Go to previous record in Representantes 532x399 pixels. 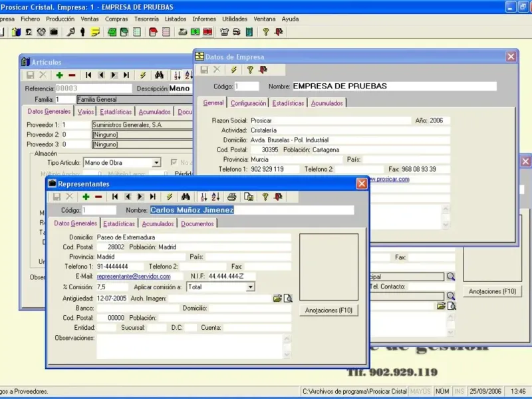(128, 197)
